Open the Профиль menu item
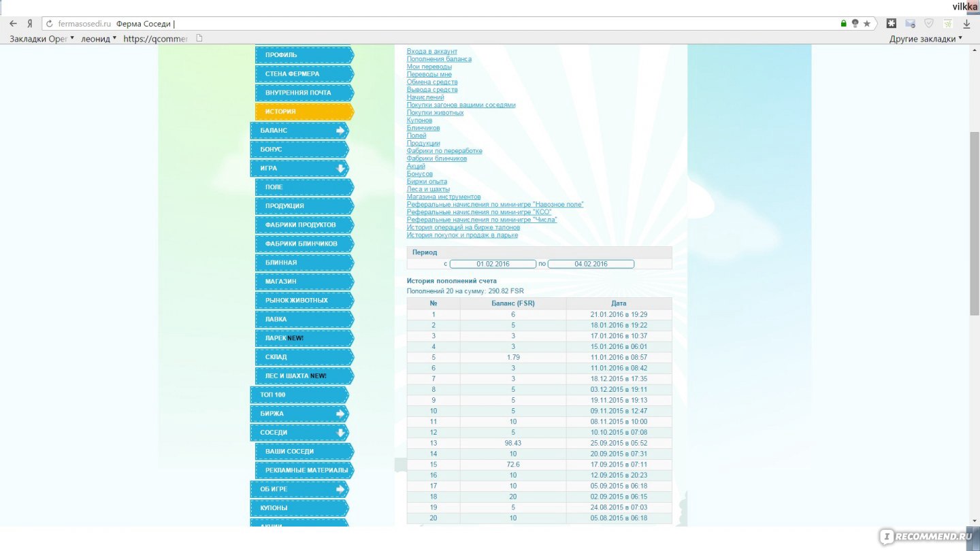980x551 pixels. [304, 54]
